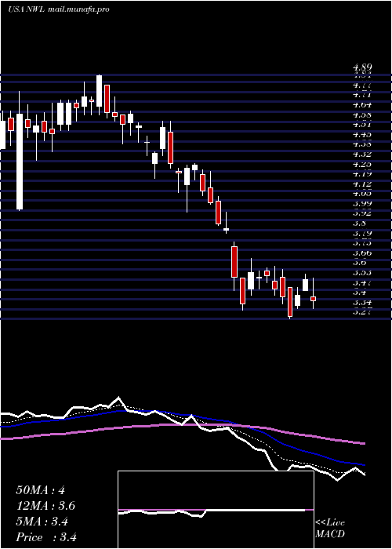
Task: Select the '50MA : 4' legend entry
Action: pos(40,490)
